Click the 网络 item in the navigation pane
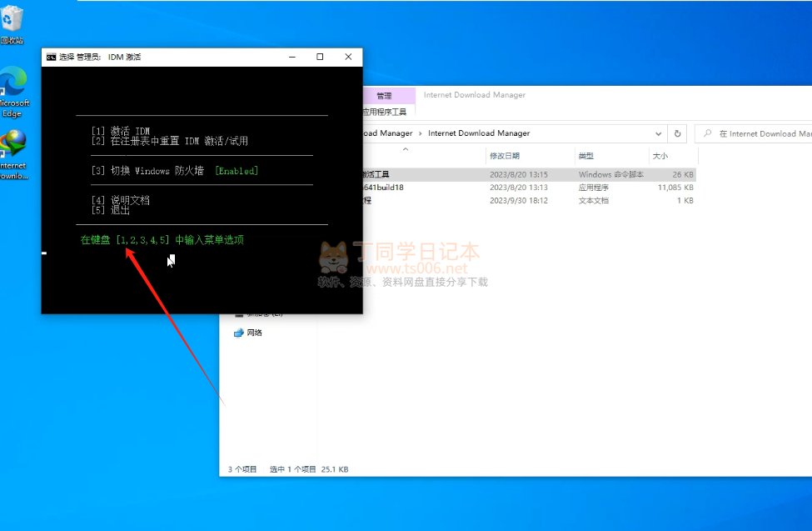The image size is (812, 531). coord(248,333)
